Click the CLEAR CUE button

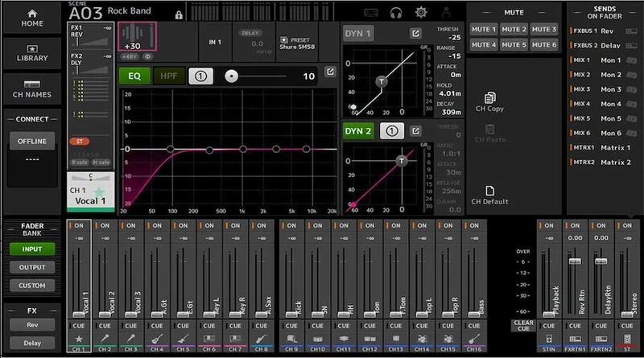(x=523, y=326)
